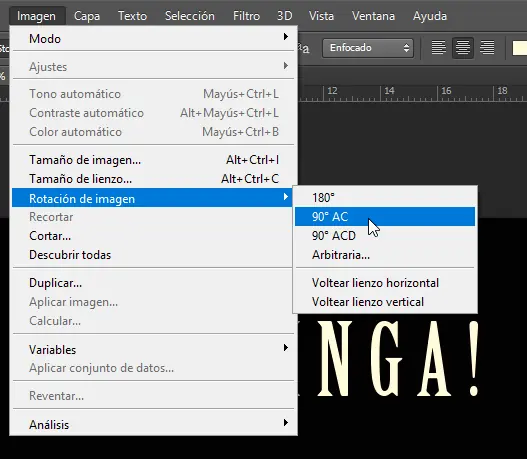Choose Descubrir todas
This screenshot has width=527, height=459.
[x=153, y=255]
